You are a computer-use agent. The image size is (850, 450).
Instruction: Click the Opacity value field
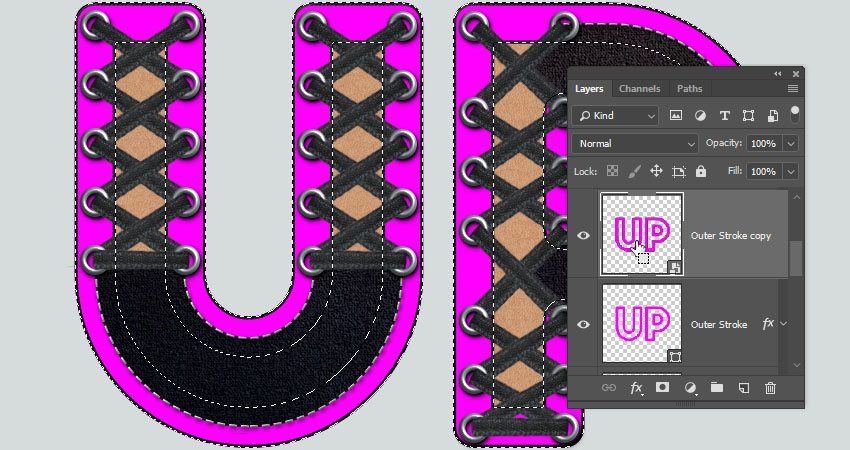764,144
